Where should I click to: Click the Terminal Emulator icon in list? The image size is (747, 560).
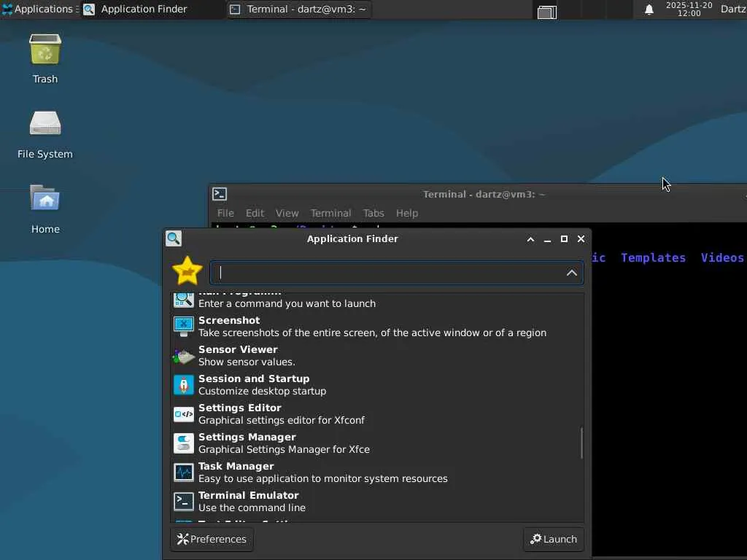pyautogui.click(x=183, y=502)
